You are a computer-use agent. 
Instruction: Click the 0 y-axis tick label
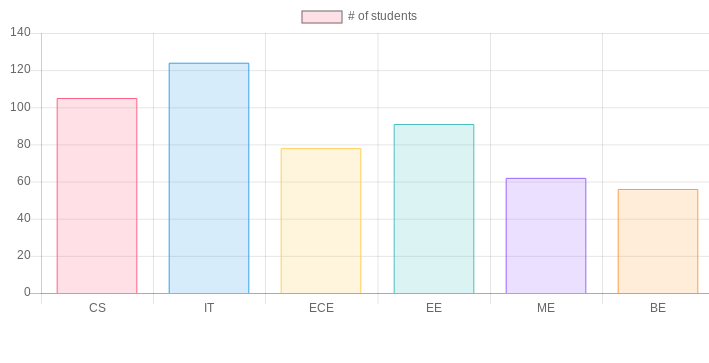27,292
